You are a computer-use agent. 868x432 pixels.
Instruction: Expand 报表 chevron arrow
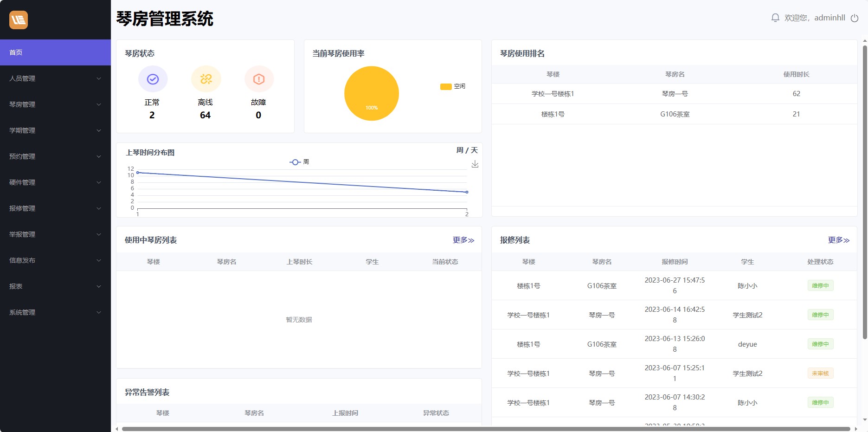click(x=99, y=286)
